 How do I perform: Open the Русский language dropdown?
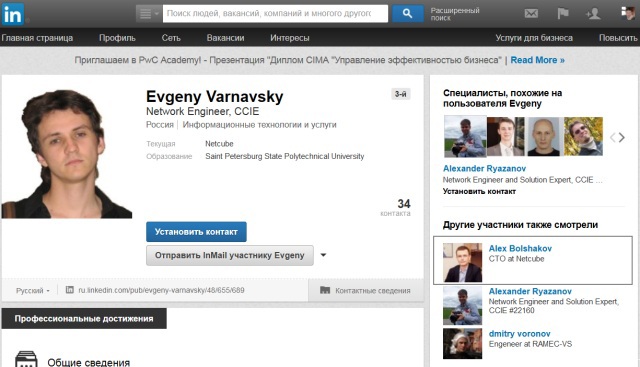(x=32, y=291)
